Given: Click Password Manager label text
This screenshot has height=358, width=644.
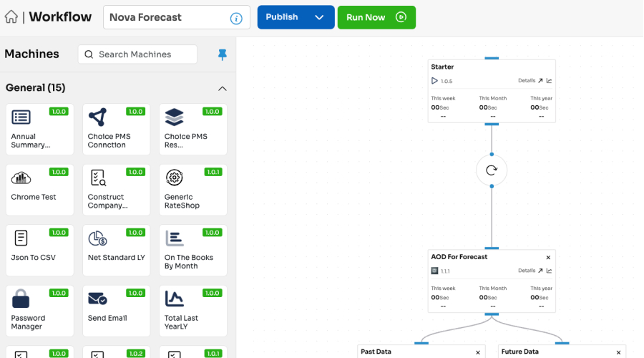Looking at the screenshot, I should (x=28, y=322).
